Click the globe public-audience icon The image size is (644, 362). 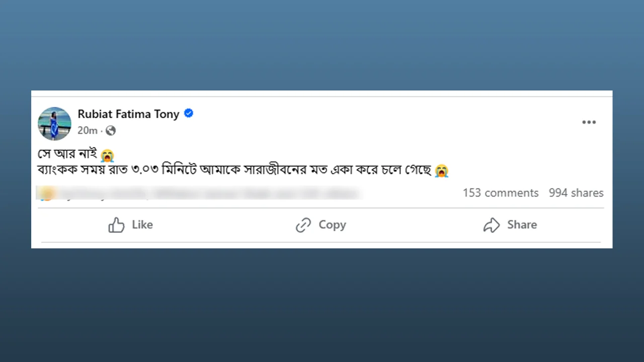pos(111,131)
